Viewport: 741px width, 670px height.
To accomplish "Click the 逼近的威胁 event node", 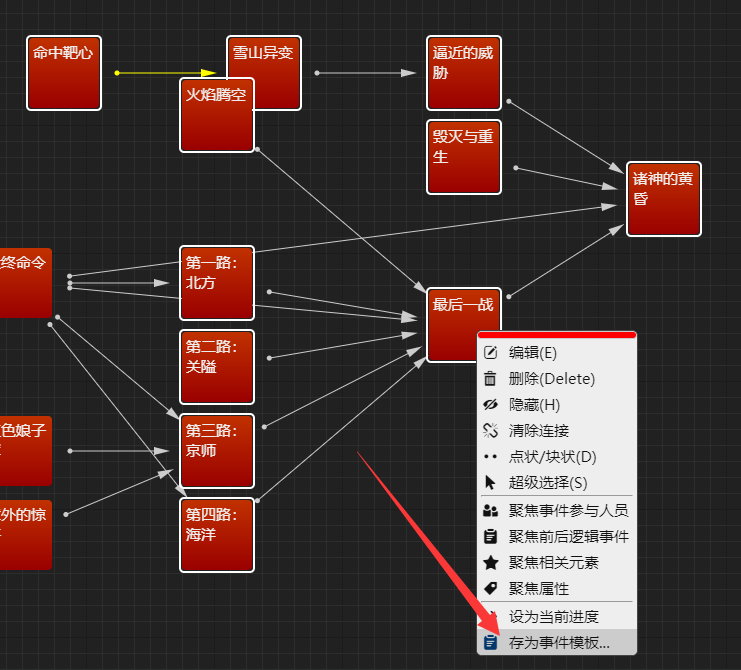I will pos(464,73).
